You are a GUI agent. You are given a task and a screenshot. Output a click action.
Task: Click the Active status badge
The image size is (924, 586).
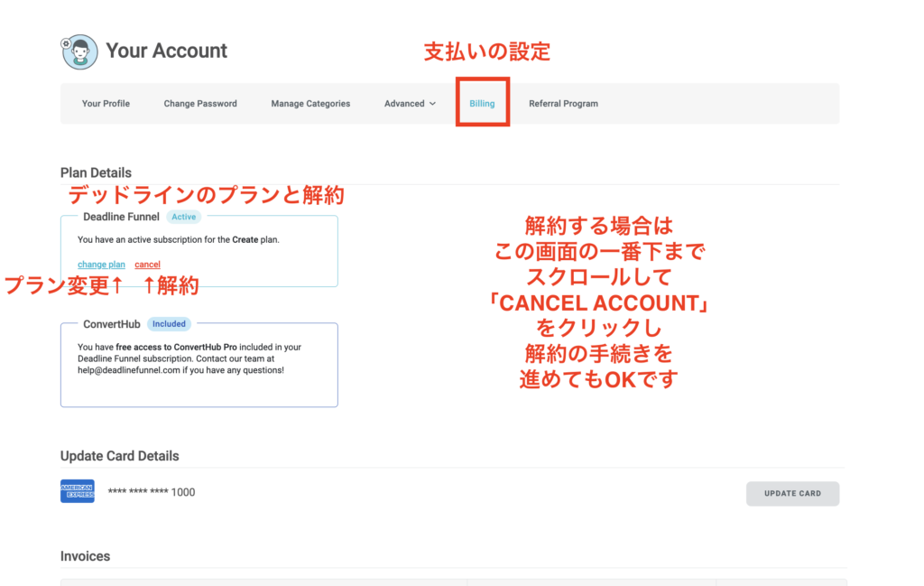click(184, 217)
